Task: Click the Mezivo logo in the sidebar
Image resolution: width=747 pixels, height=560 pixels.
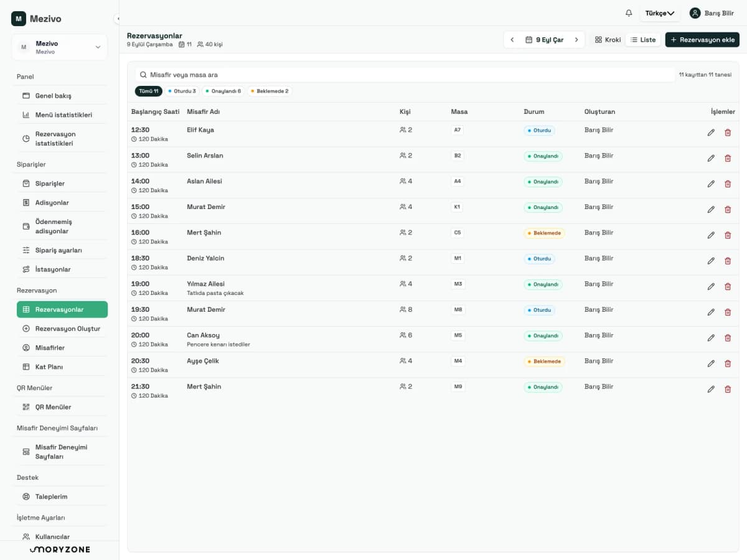Action: [37, 19]
